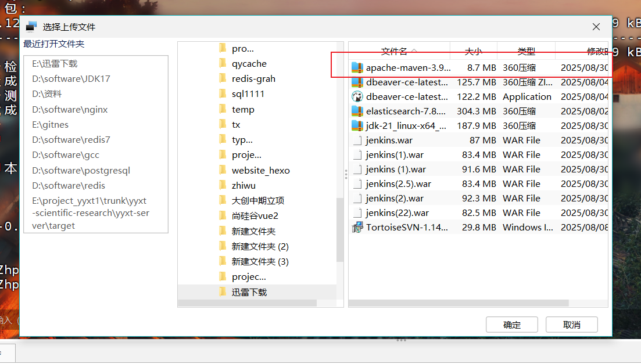
Task: Click the jenkins(1).war file icon
Action: [x=357, y=155]
